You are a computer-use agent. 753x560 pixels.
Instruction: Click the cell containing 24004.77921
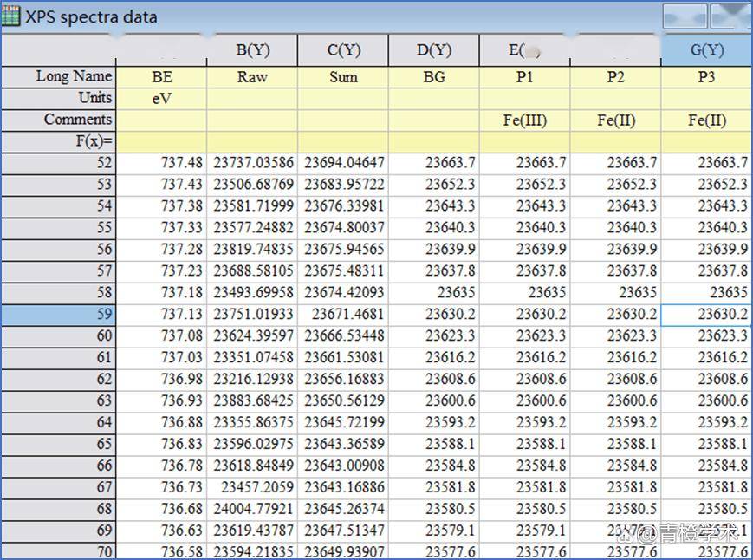(252, 509)
